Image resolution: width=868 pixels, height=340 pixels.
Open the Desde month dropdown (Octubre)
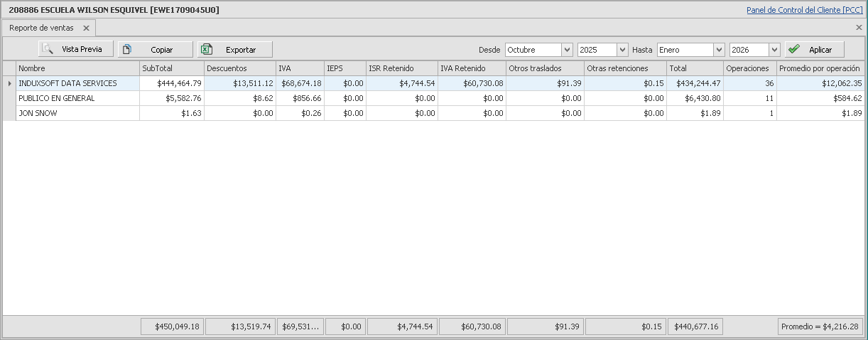[566, 50]
